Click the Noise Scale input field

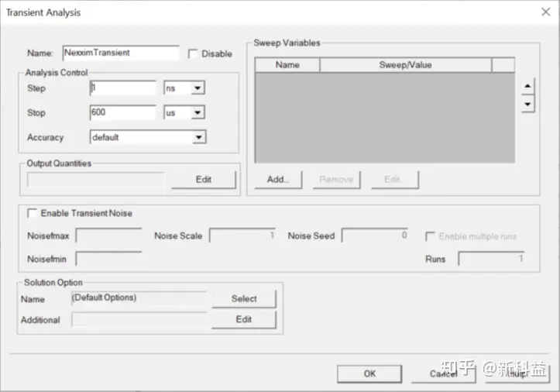242,236
